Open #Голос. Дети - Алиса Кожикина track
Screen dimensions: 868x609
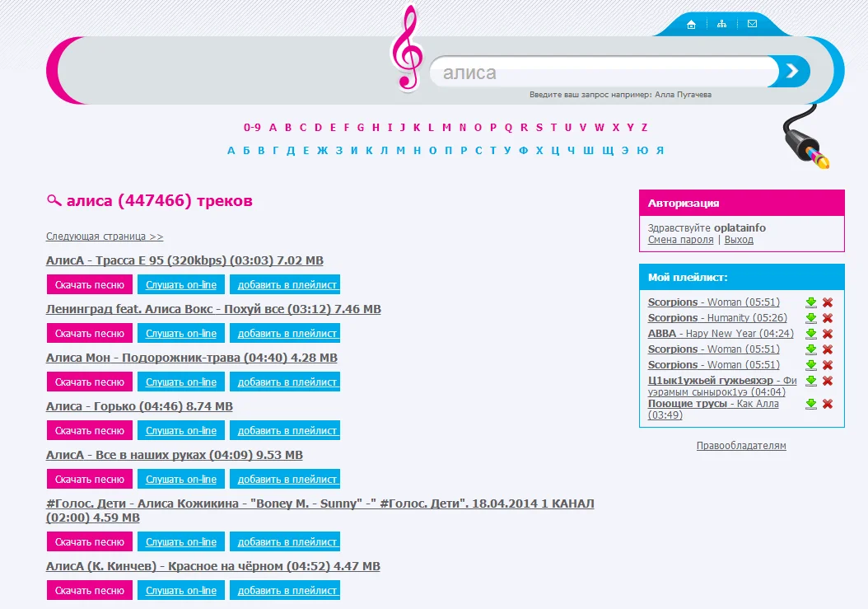click(320, 510)
